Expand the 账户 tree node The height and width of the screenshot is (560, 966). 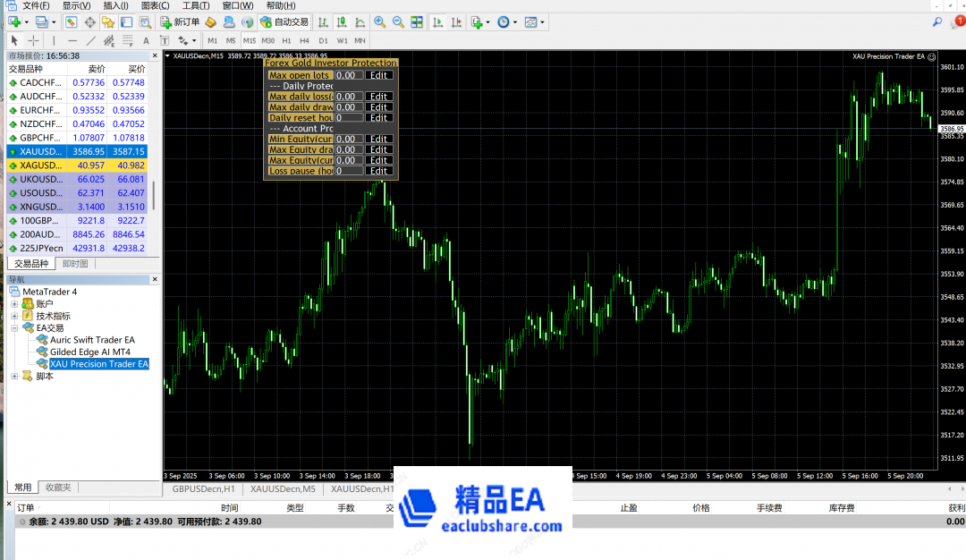(15, 304)
